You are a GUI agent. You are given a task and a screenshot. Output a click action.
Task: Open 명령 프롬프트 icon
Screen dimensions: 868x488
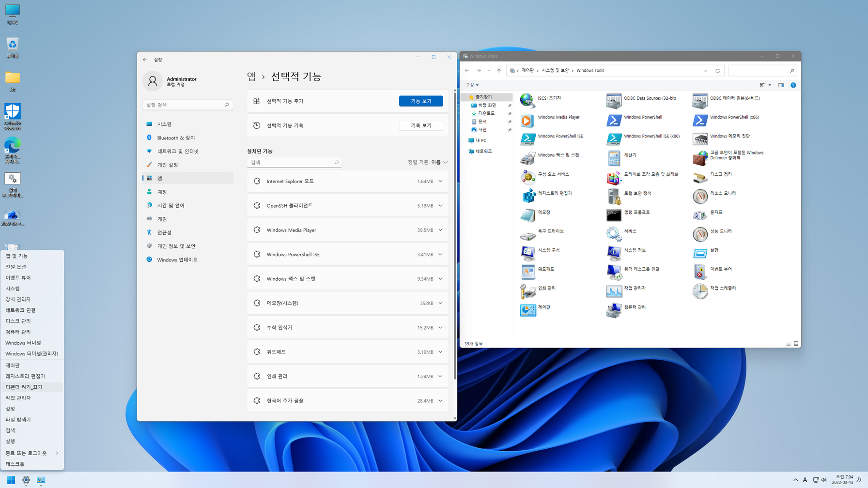[x=614, y=215]
